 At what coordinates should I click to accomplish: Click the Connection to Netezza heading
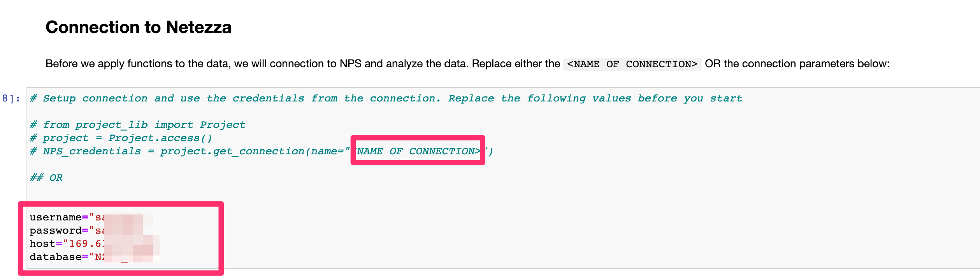click(139, 27)
